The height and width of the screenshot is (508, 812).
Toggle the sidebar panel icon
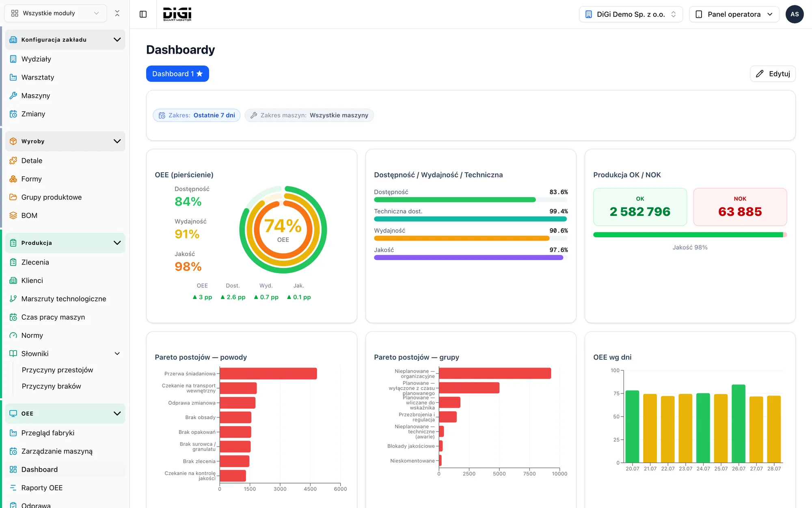(x=143, y=14)
